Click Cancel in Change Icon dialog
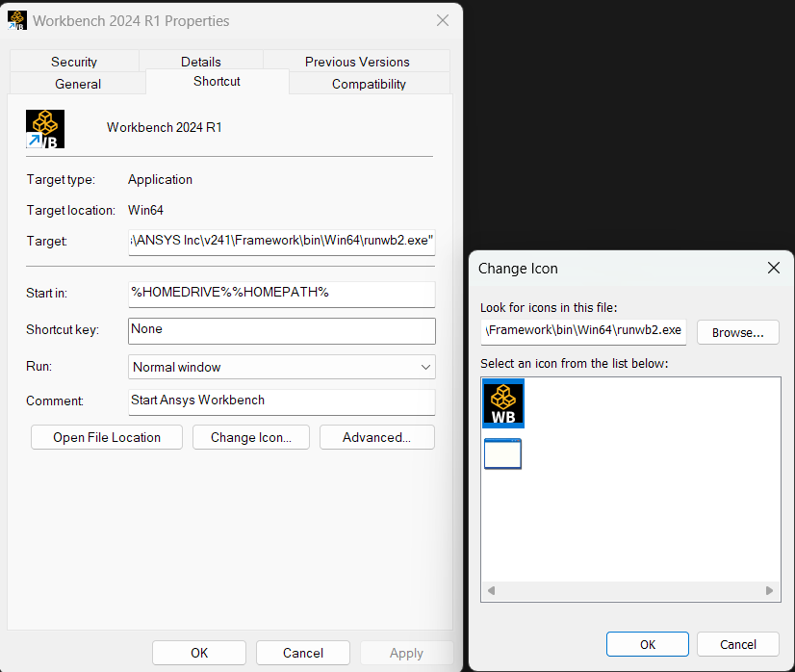Image resolution: width=795 pixels, height=672 pixels. (x=737, y=644)
